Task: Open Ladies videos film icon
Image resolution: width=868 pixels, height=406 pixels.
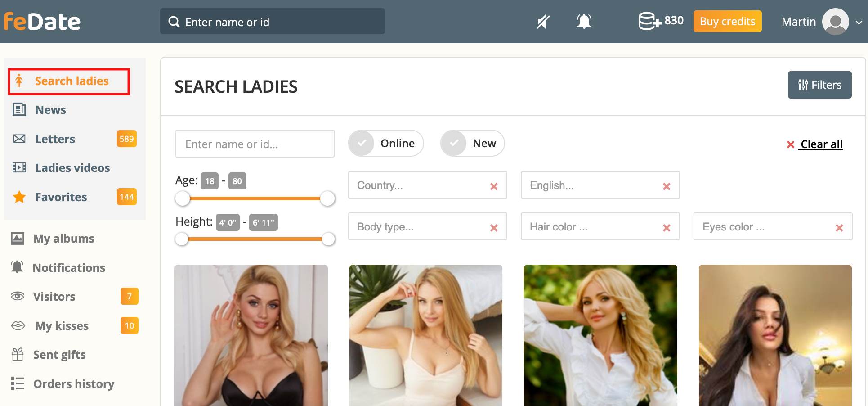Action: (x=19, y=168)
